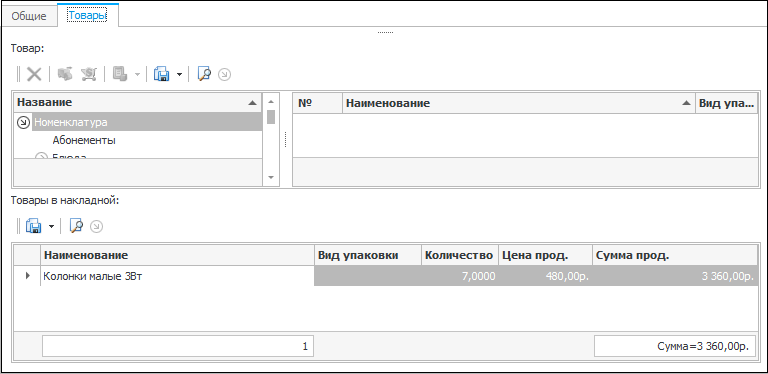Click footer total Сумма=3 360,00р.
Viewport: 768px width, 374px height.
click(x=675, y=346)
